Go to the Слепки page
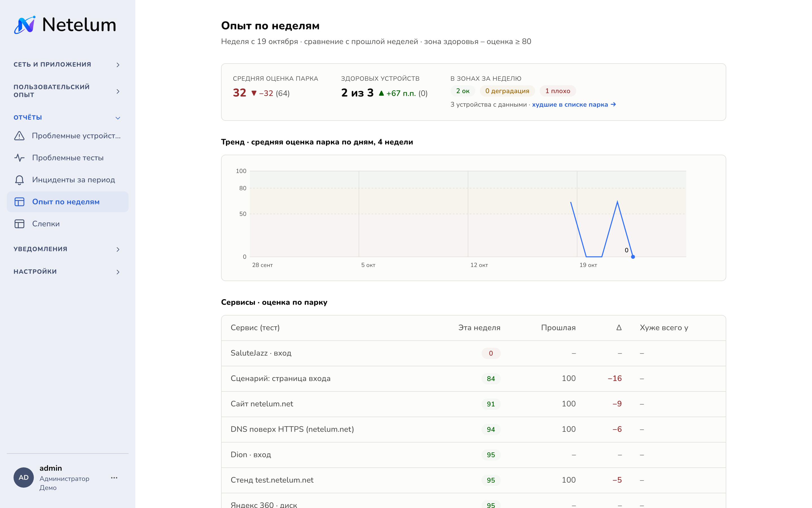 click(68, 224)
